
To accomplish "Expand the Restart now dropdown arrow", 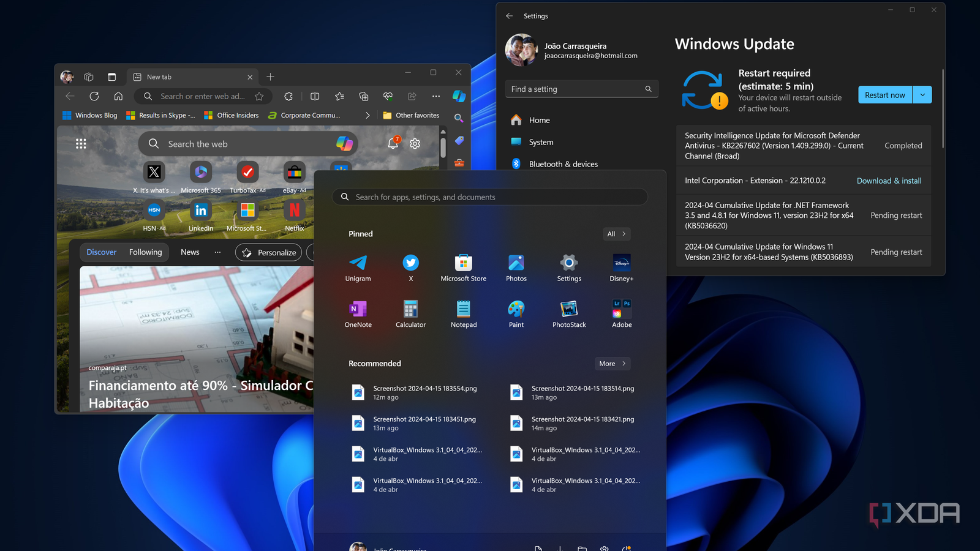I will (922, 94).
